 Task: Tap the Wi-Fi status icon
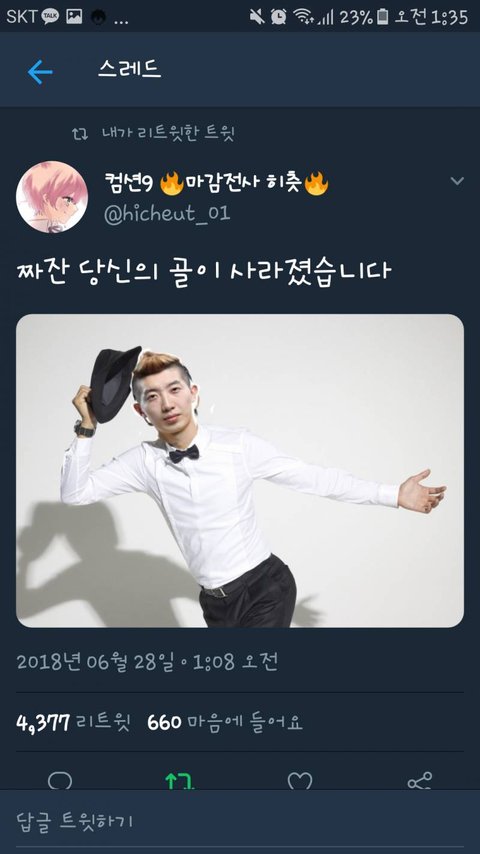click(x=303, y=17)
